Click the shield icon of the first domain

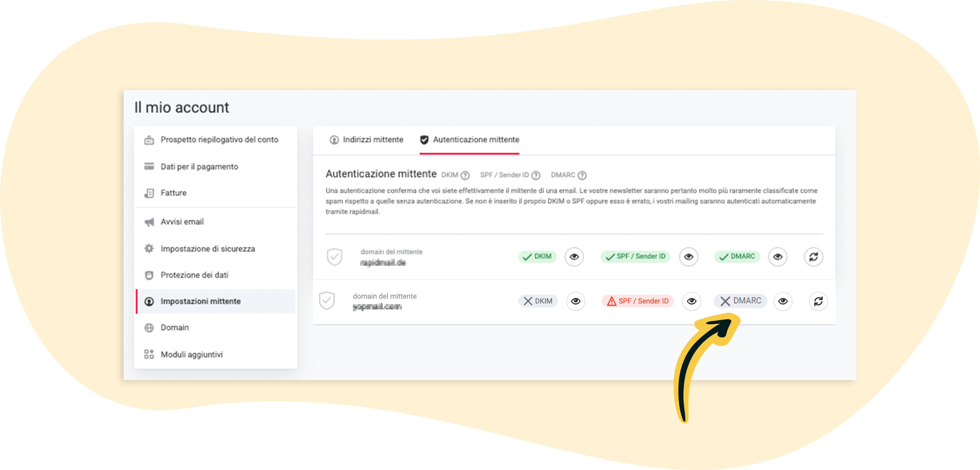coord(334,257)
